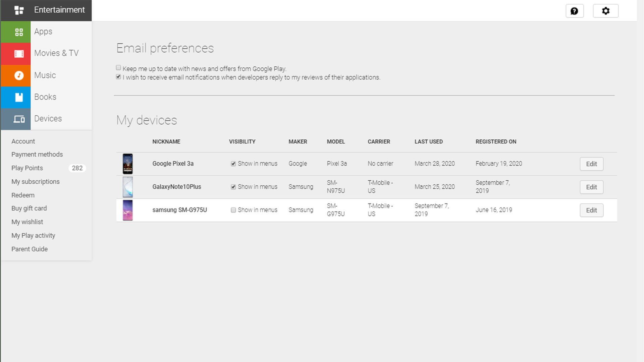Click the REGISTERED ON column header

496,141
